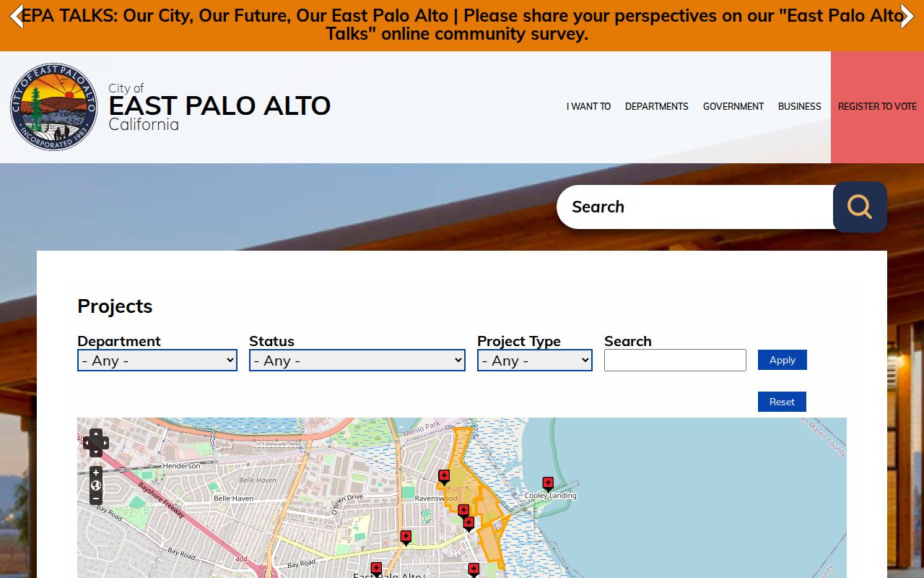Reset the project filters
This screenshot has height=578, width=924.
tap(782, 402)
